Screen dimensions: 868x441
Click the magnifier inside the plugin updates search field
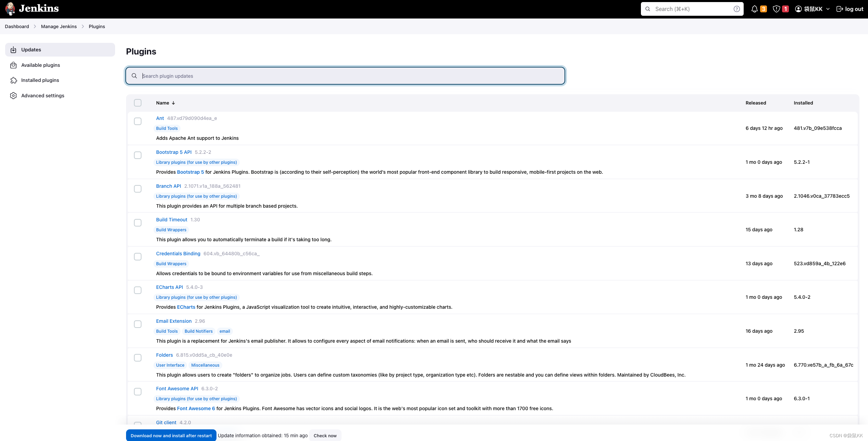click(134, 76)
